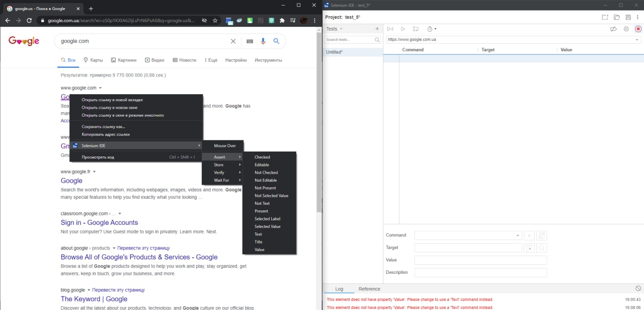Save the Selenium IDE project

click(628, 17)
